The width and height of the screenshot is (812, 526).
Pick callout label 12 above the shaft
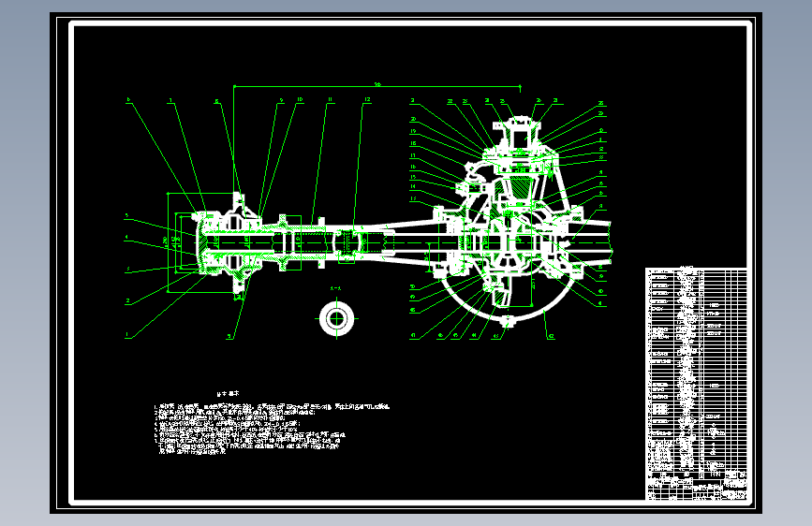367,99
